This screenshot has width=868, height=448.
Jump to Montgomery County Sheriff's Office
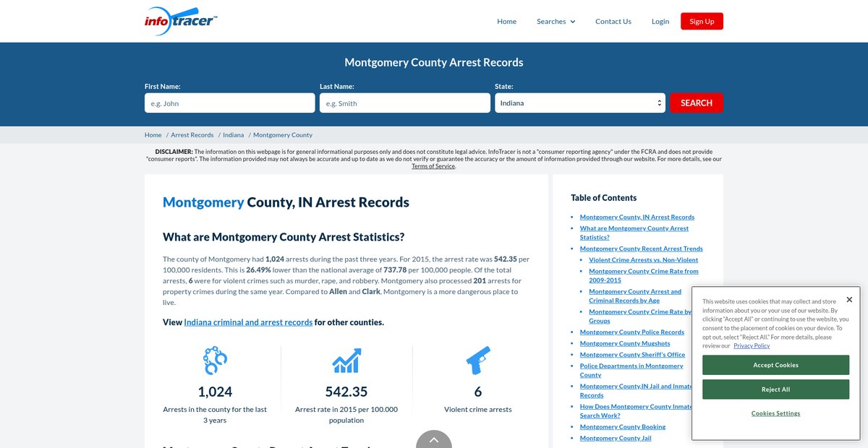pyautogui.click(x=633, y=355)
